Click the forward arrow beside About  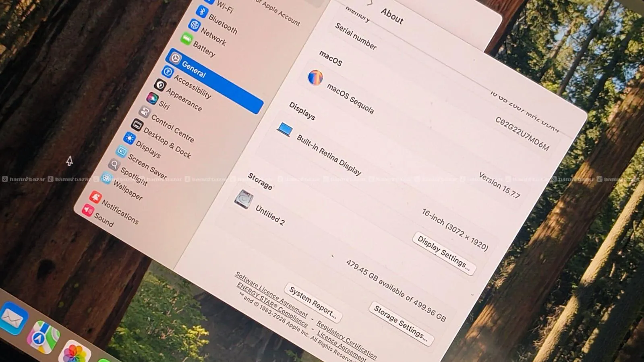pyautogui.click(x=369, y=3)
